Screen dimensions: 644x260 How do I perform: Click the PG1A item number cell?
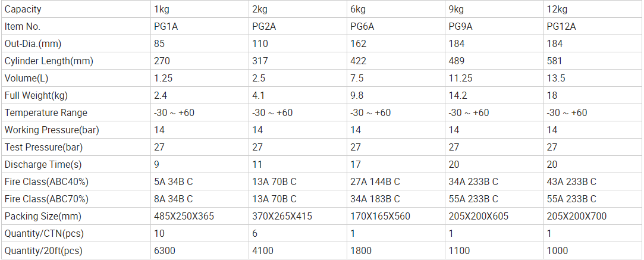coord(165,27)
